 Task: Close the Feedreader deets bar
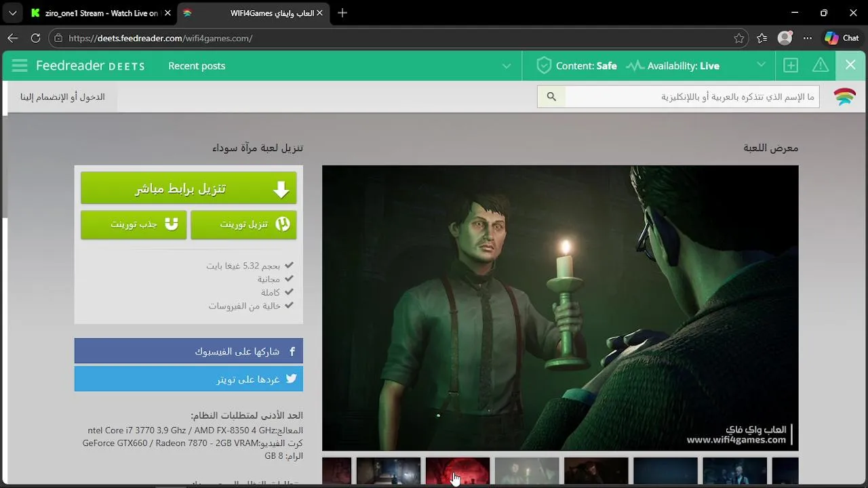point(850,65)
